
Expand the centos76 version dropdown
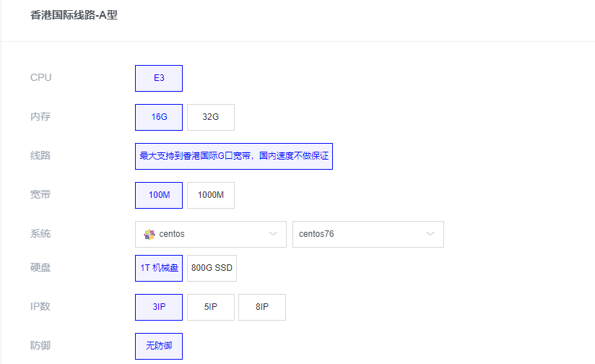point(368,234)
